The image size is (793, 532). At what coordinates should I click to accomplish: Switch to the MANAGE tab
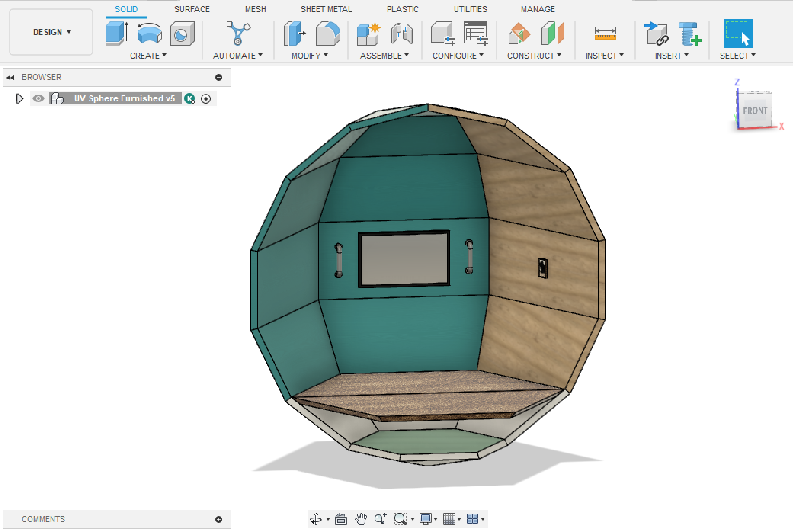click(x=538, y=9)
